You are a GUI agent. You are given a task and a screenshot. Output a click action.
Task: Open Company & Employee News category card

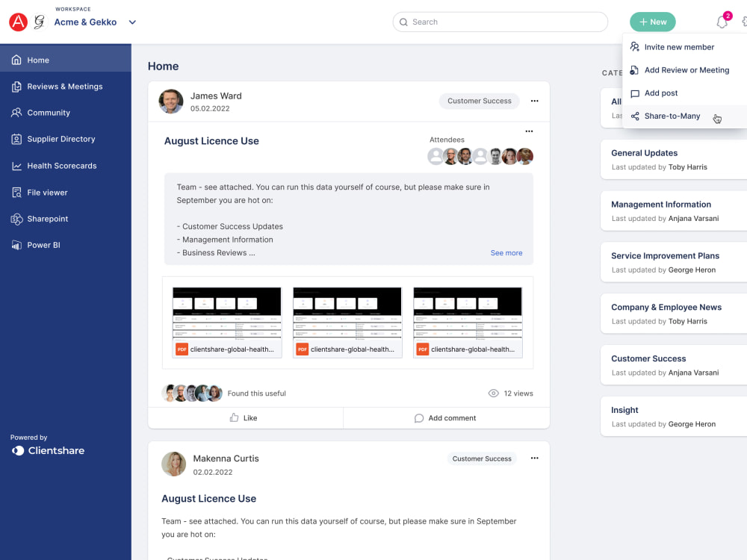point(674,314)
